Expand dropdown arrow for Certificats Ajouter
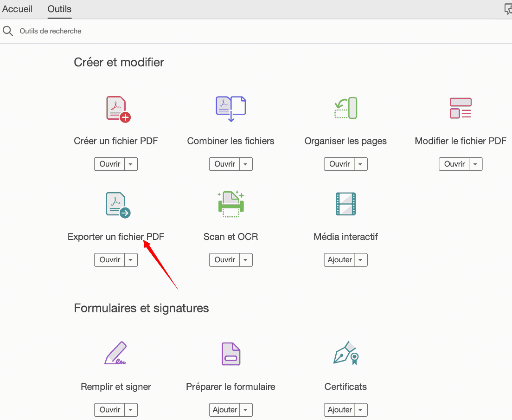512x420 pixels. pos(361,410)
